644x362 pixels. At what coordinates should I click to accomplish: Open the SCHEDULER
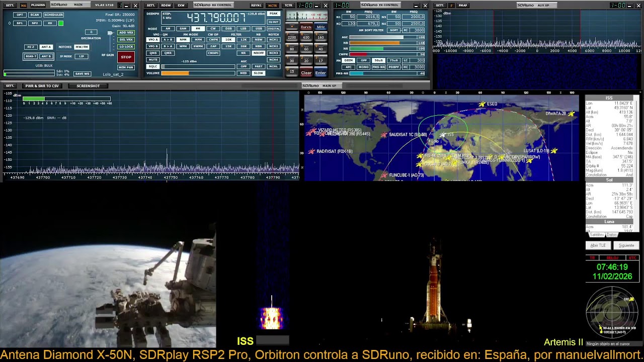53,15
